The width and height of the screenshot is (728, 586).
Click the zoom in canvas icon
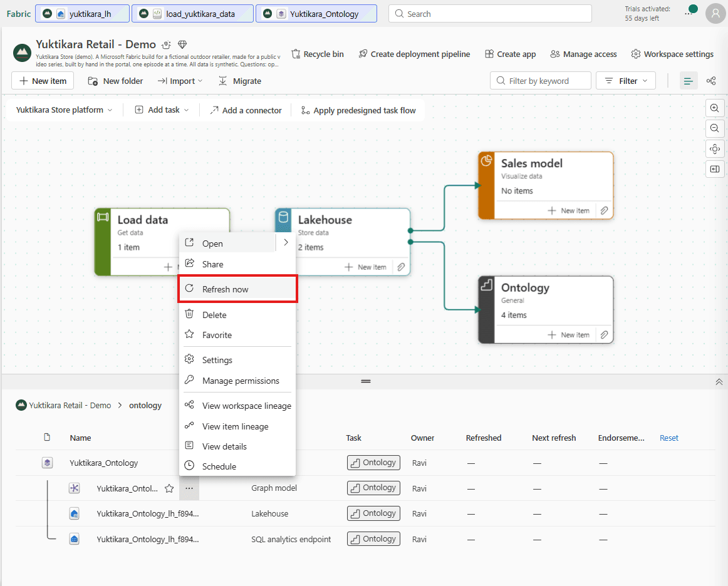[x=715, y=108]
